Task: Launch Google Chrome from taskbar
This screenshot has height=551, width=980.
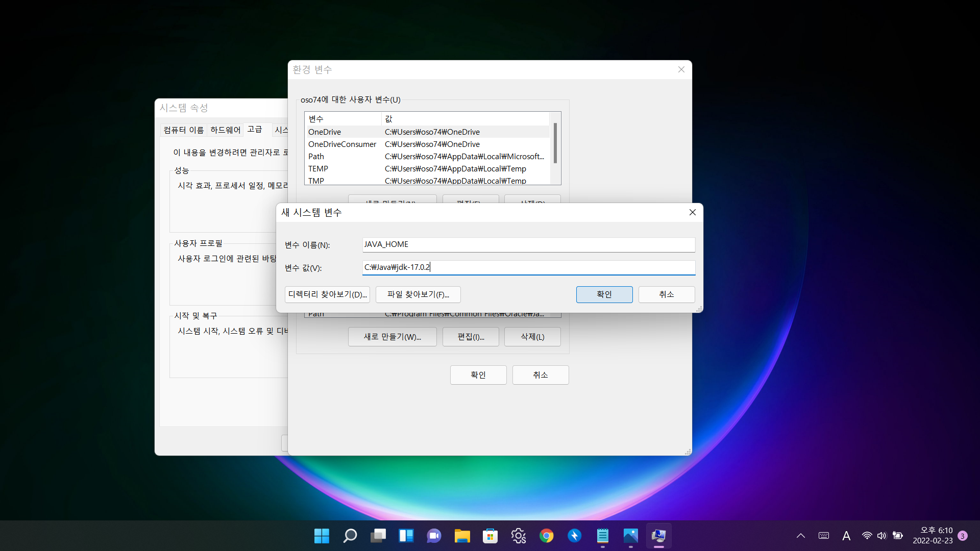Action: click(546, 536)
